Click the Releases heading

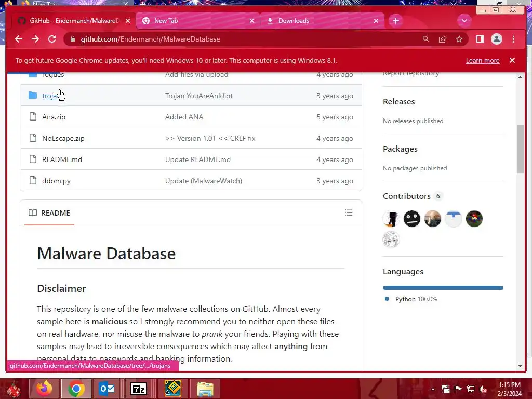398,101
